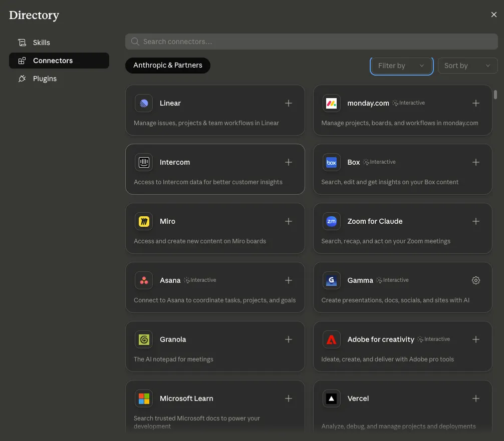Screen dimensions: 504x441
Task: Add the Granola connector plus icon
Action: tap(288, 339)
